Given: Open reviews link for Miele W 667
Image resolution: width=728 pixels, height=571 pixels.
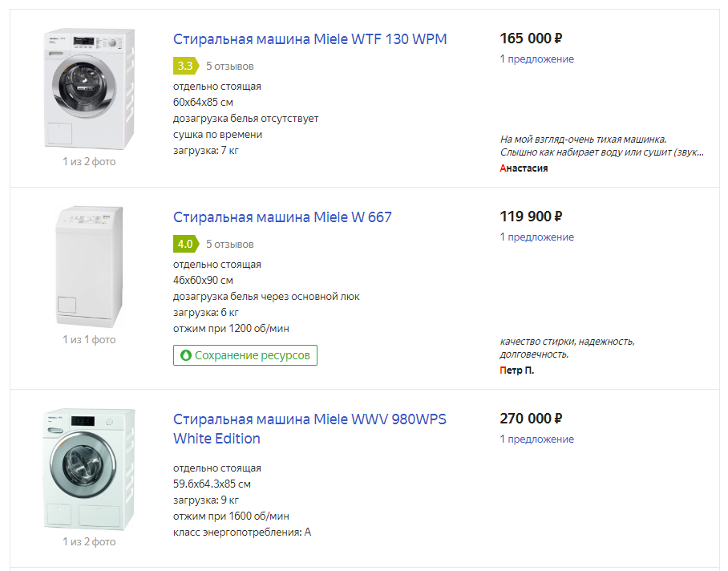Looking at the screenshot, I should [x=229, y=244].
